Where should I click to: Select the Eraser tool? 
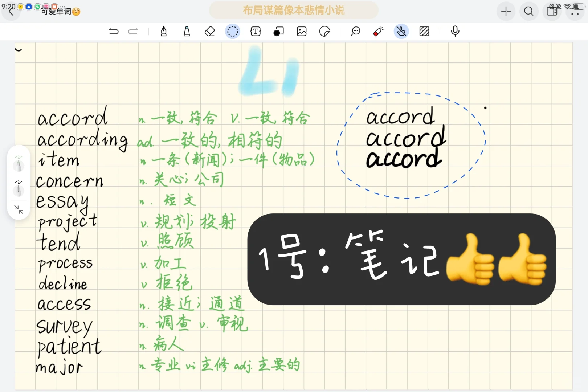(210, 32)
